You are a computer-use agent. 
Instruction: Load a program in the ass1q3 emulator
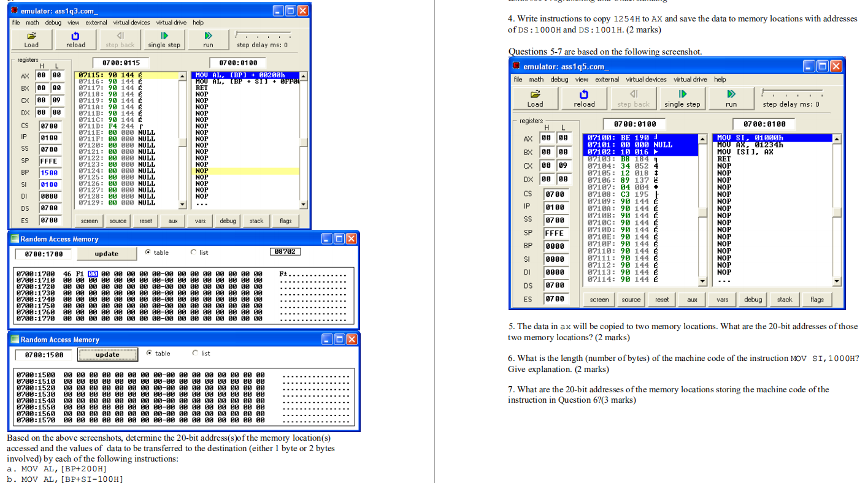click(31, 39)
